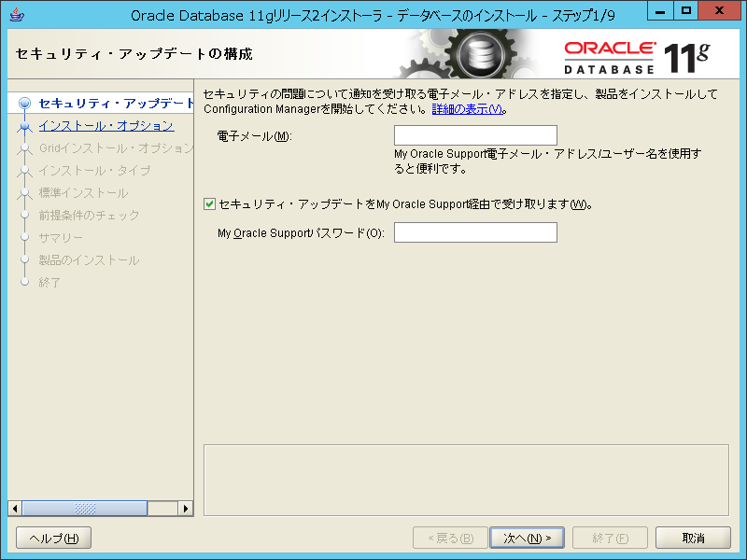Click Gridインストール・オプション step text
This screenshot has height=560, width=747.
coord(116,148)
